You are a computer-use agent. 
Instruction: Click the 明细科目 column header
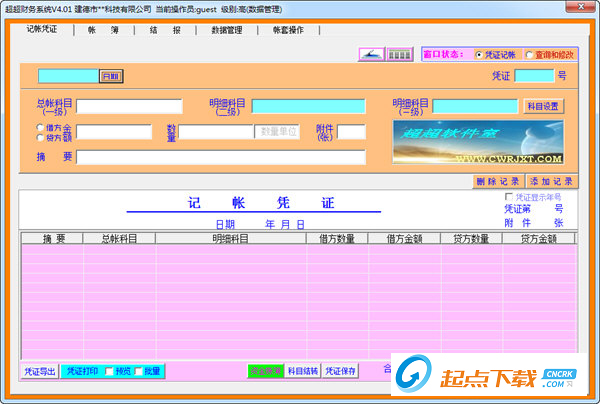point(231,238)
